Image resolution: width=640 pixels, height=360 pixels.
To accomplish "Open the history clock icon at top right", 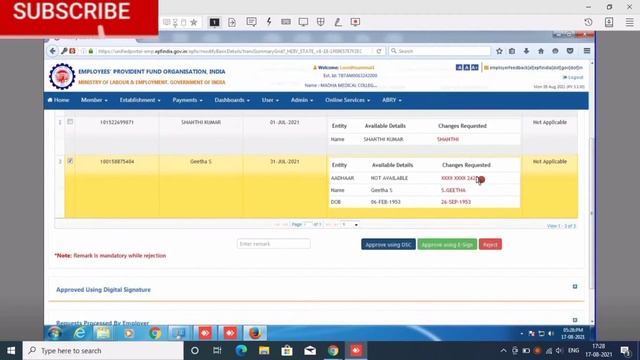I will click(588, 22).
